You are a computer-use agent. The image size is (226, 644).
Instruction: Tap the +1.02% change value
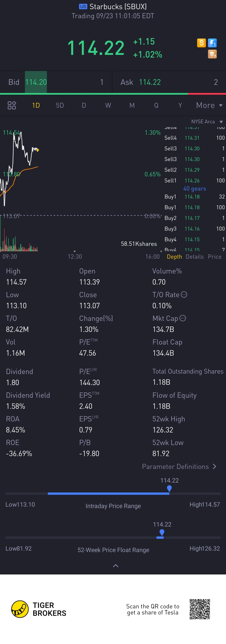click(x=148, y=54)
